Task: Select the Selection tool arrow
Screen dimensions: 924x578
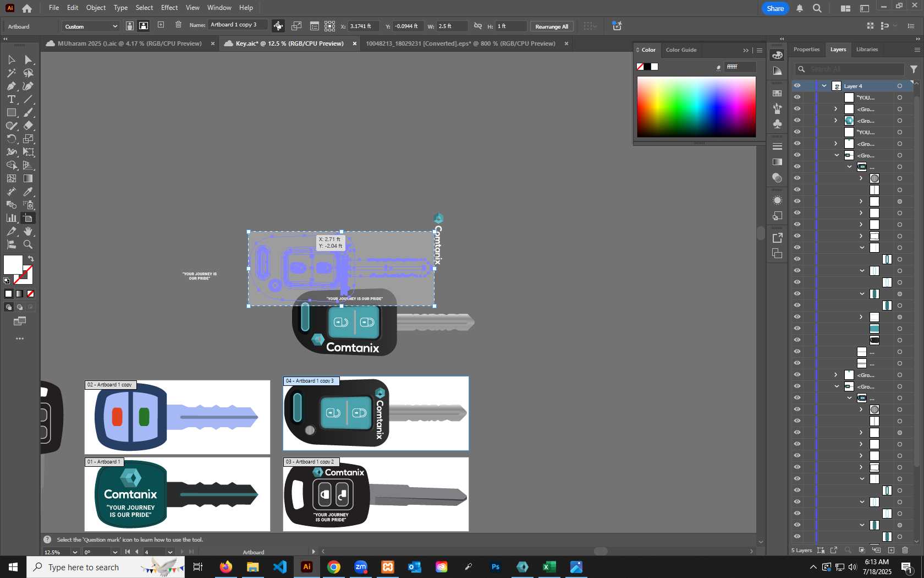Action: click(11, 59)
